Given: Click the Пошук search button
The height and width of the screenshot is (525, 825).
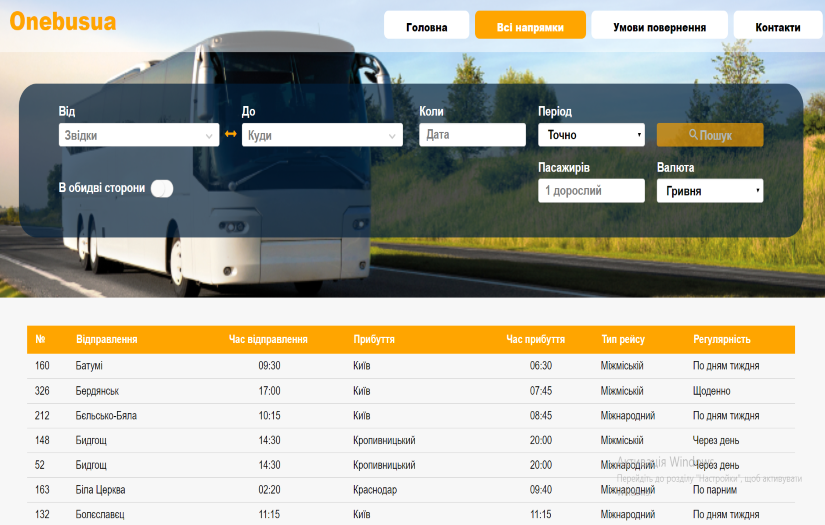Looking at the screenshot, I should click(x=710, y=135).
